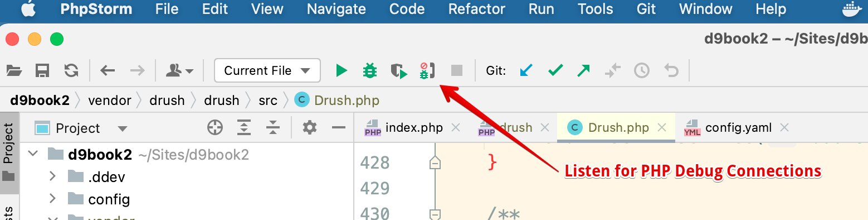This screenshot has height=220, width=868.
Task: Click the green Debug bug icon
Action: [370, 70]
